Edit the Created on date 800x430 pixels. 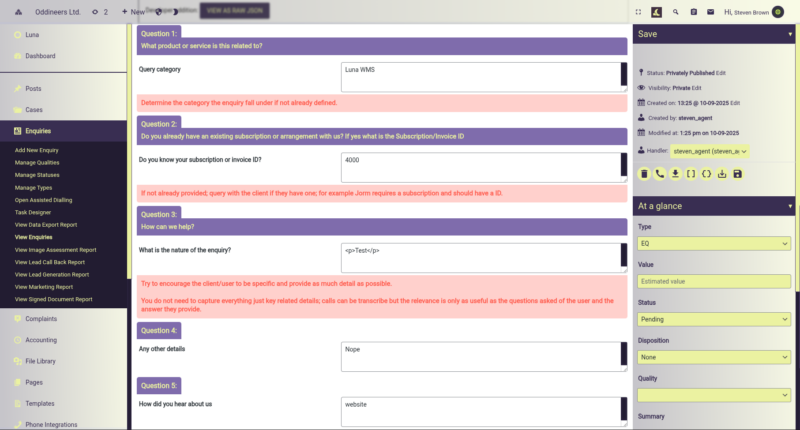click(735, 103)
